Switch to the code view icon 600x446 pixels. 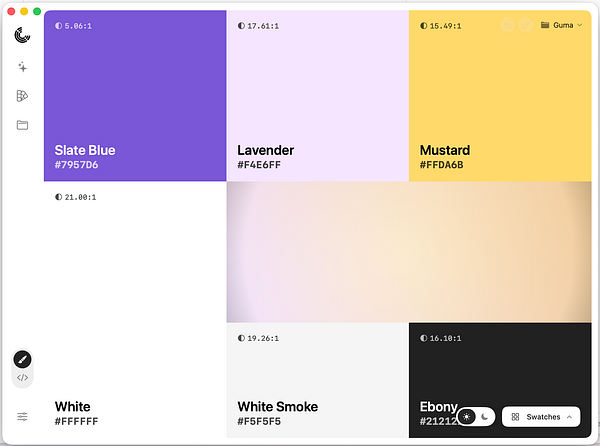click(x=22, y=378)
